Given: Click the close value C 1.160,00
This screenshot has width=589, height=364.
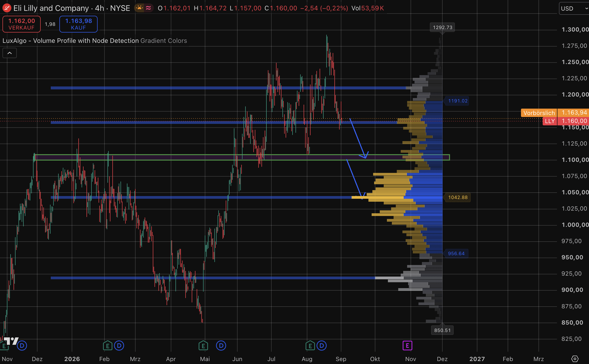Looking at the screenshot, I should [x=281, y=8].
